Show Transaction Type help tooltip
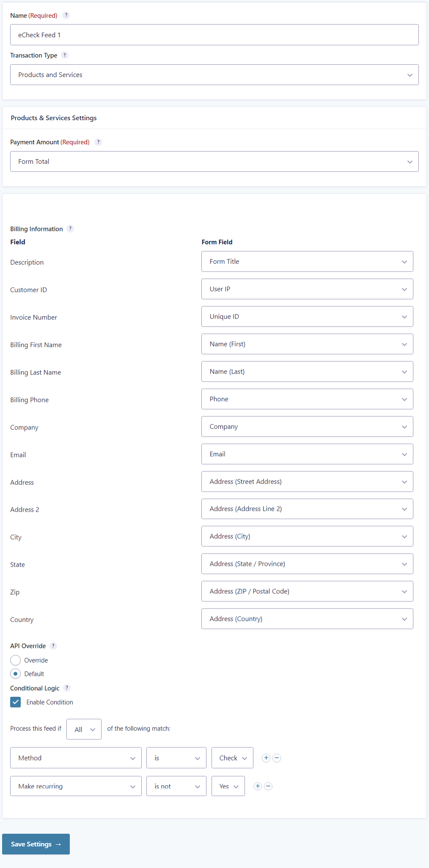Image resolution: width=429 pixels, height=868 pixels. (65, 55)
